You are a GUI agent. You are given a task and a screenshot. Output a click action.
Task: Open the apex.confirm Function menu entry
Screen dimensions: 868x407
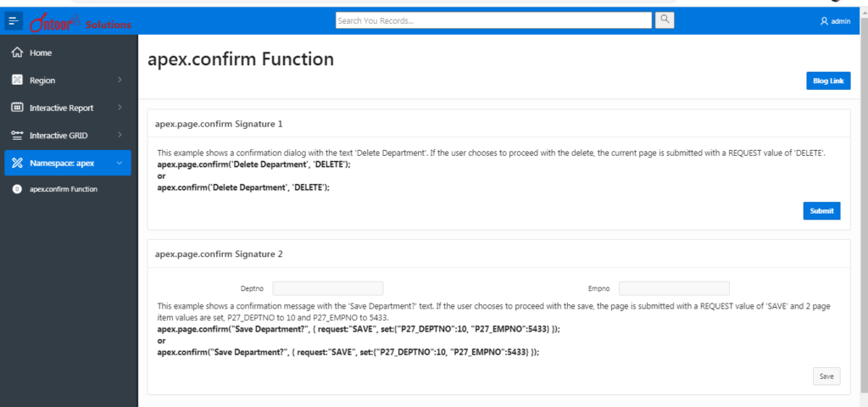click(64, 189)
